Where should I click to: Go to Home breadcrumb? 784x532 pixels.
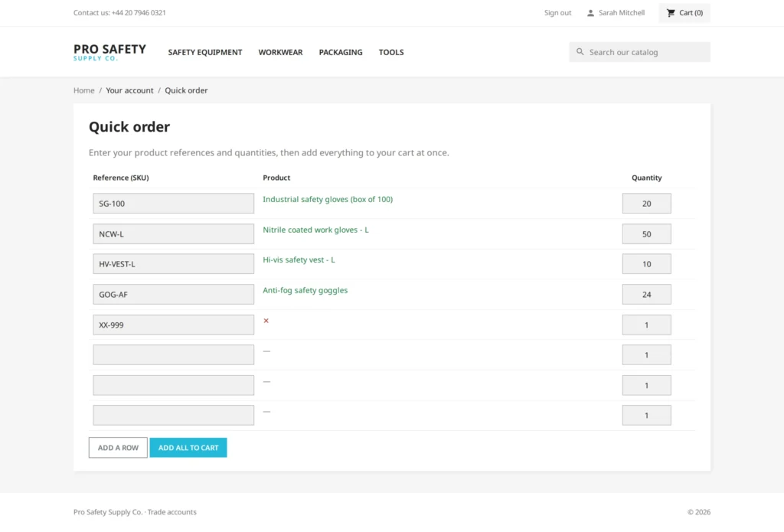click(84, 90)
